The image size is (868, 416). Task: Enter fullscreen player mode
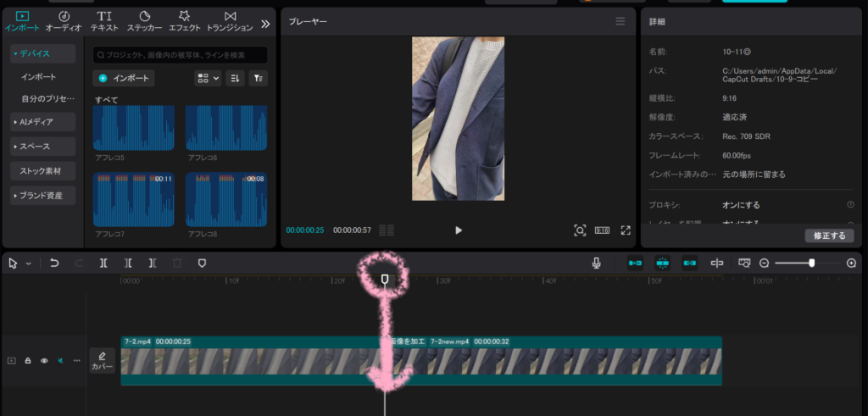(626, 230)
